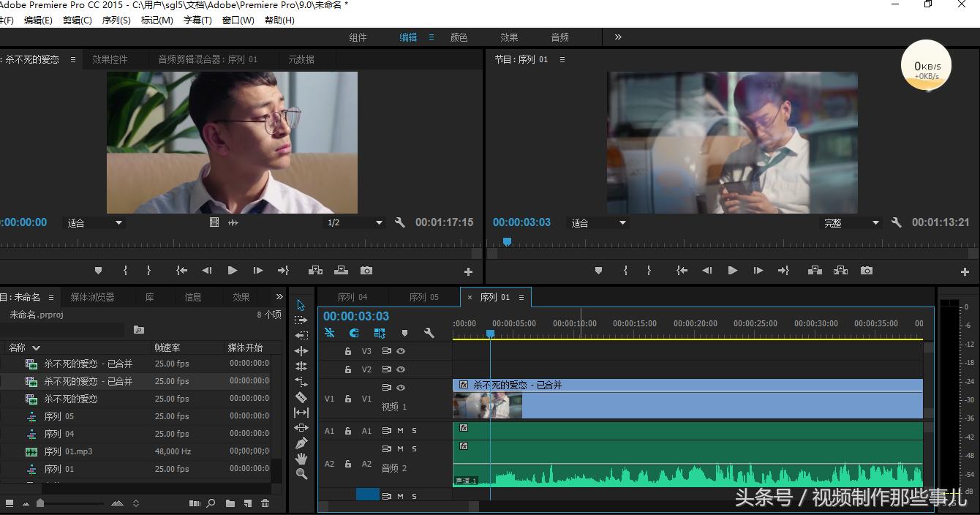Activate the Zoom magnifier tool
The height and width of the screenshot is (515, 980).
[301, 474]
